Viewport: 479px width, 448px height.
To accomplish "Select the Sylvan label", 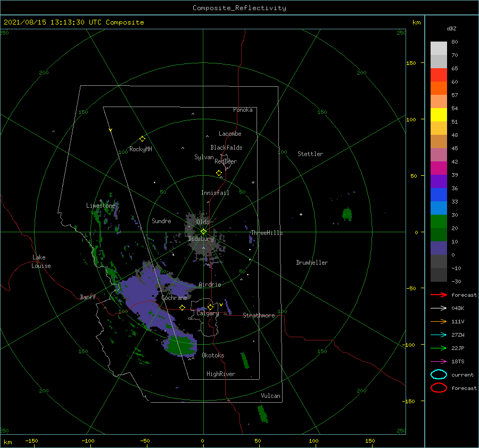I will (204, 157).
